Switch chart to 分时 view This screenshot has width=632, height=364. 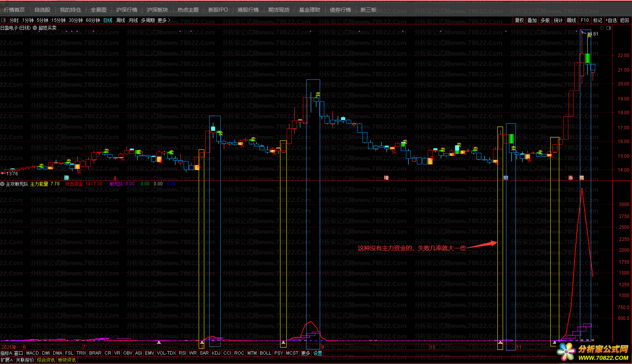(x=14, y=20)
